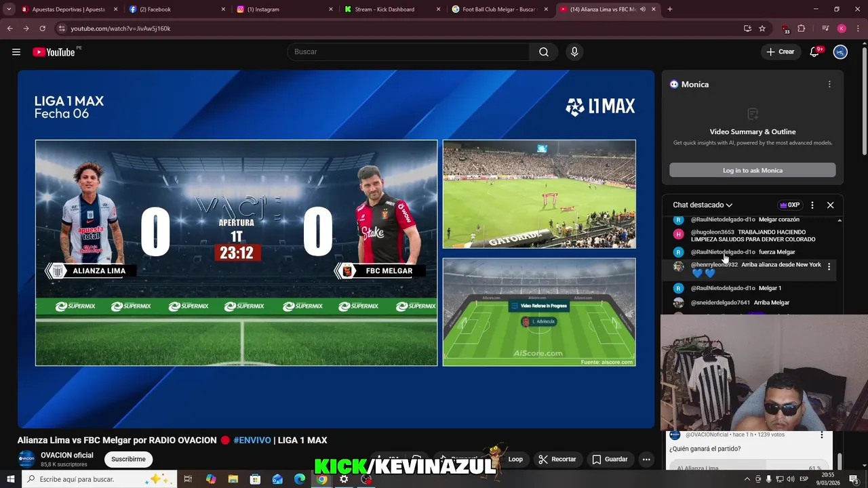Click Log in to ask Monica
The width and height of the screenshot is (868, 488).
[x=753, y=170]
